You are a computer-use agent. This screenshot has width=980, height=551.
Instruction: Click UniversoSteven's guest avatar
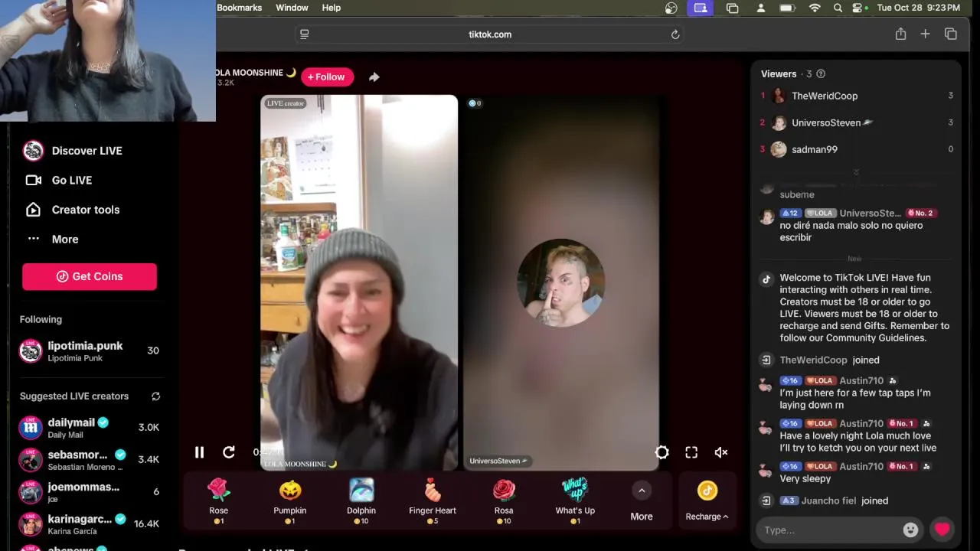tap(560, 282)
